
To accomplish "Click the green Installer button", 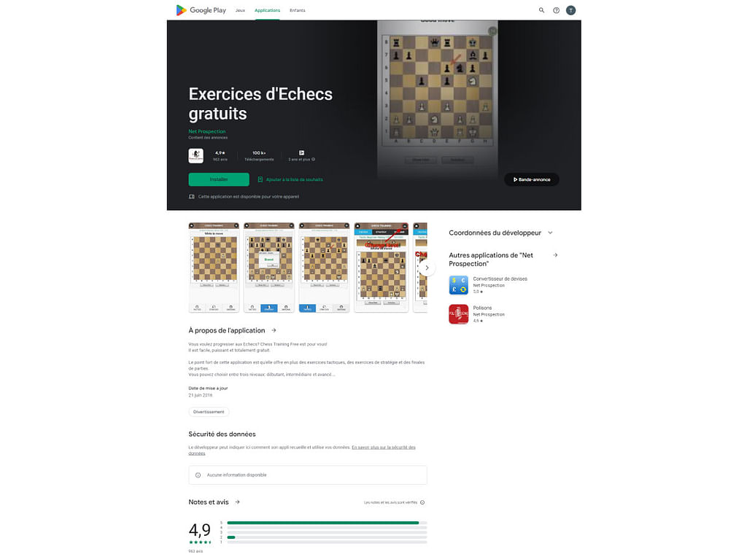I will (219, 179).
